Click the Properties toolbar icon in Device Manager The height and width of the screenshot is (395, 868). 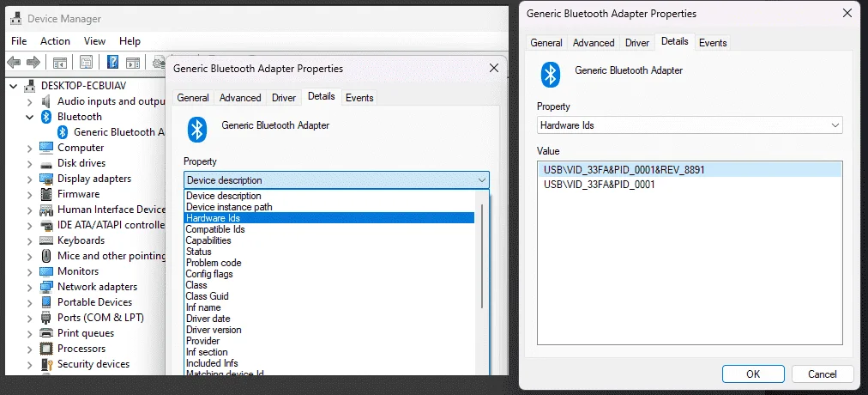click(x=86, y=62)
